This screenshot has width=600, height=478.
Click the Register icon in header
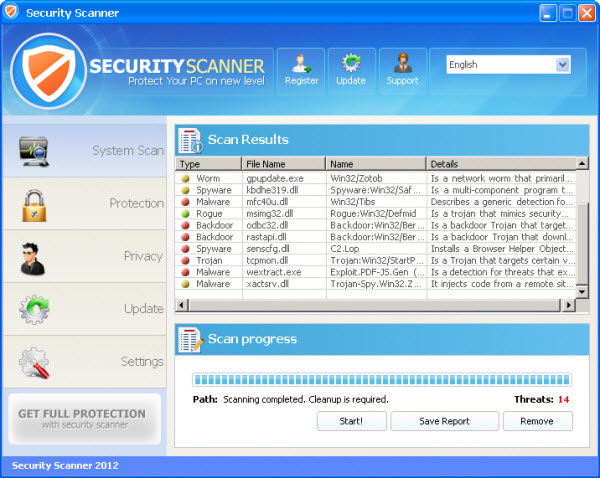click(x=300, y=64)
